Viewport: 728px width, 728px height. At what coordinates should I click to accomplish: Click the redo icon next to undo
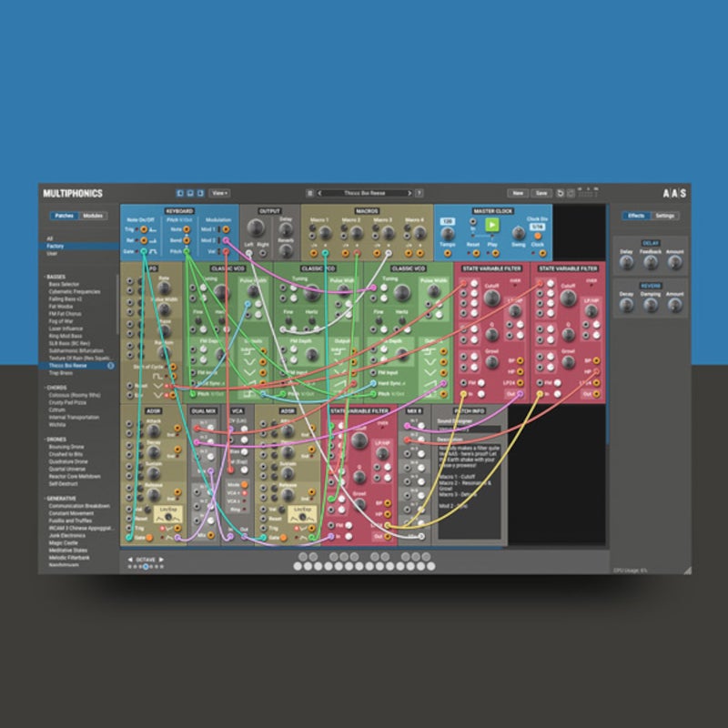pyautogui.click(x=571, y=193)
